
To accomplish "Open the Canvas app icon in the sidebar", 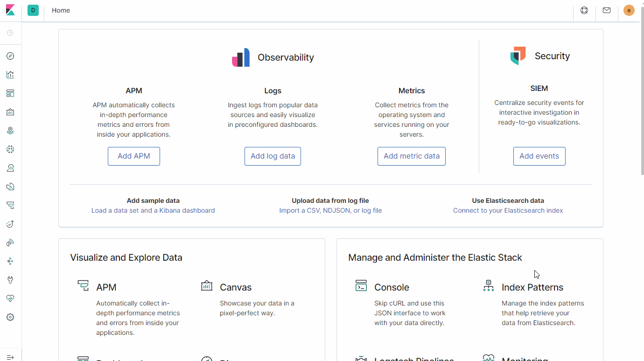I will click(x=10, y=111).
